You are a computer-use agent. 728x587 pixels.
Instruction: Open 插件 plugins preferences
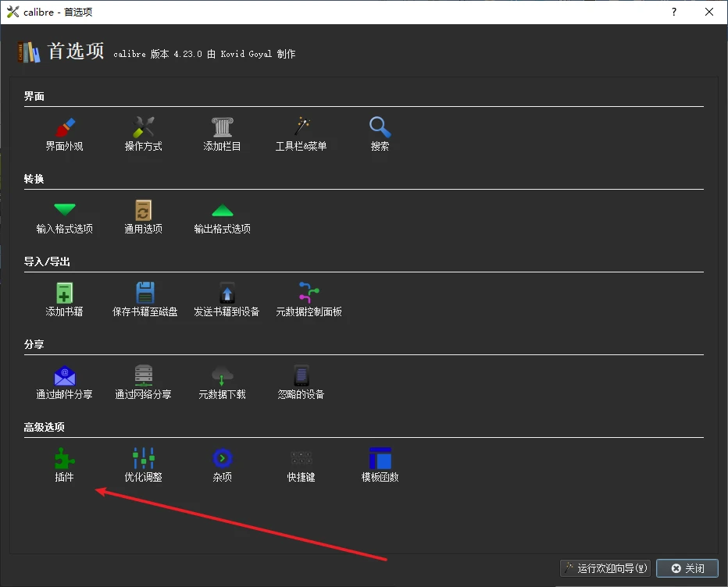(x=65, y=465)
